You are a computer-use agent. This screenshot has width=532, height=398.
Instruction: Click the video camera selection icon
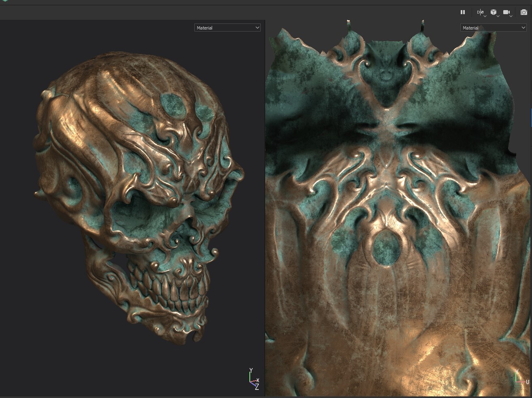click(x=506, y=12)
